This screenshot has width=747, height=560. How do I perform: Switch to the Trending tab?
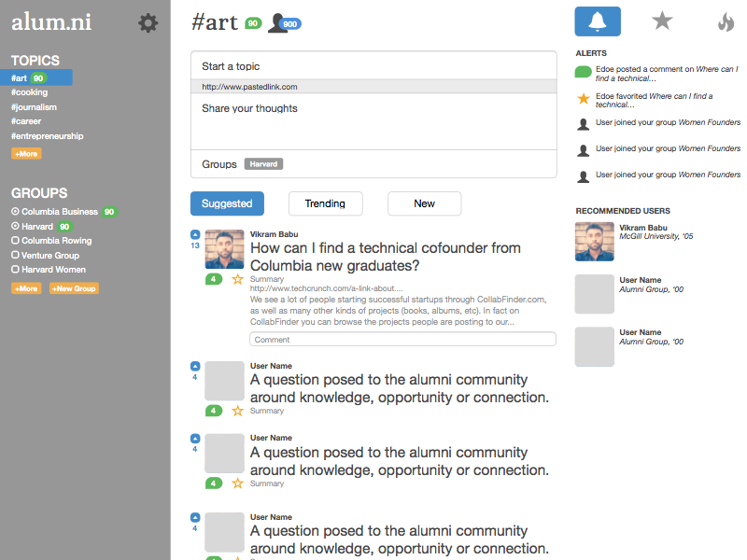[325, 203]
